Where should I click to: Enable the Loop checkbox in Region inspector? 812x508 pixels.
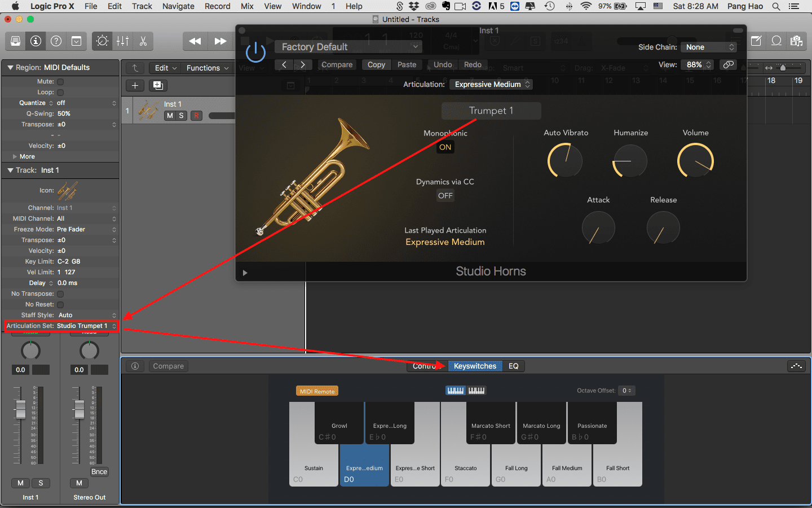pos(60,92)
